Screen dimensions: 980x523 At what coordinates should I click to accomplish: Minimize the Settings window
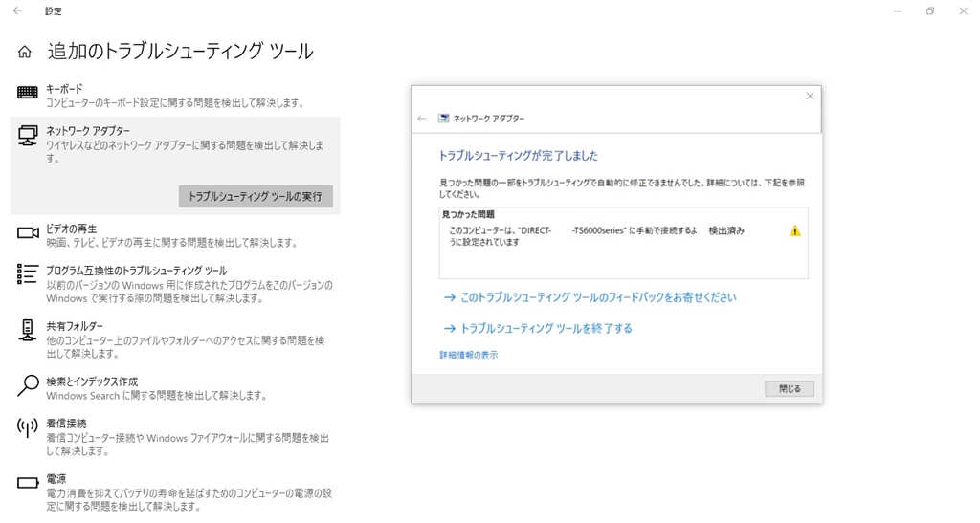click(897, 11)
